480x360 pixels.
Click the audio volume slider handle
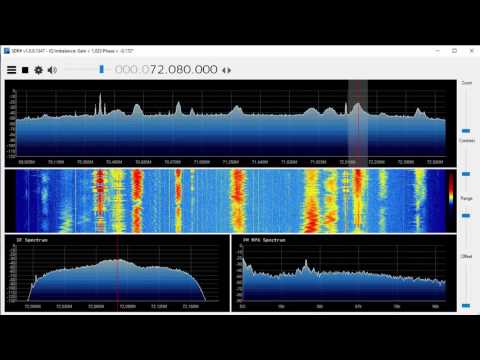[x=102, y=69]
